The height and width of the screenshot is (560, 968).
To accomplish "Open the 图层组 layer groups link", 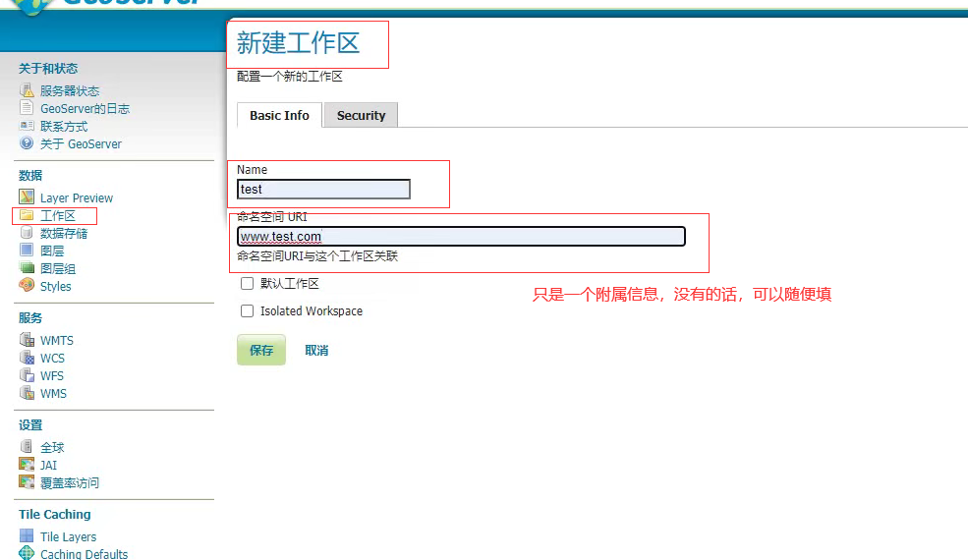I will click(57, 268).
